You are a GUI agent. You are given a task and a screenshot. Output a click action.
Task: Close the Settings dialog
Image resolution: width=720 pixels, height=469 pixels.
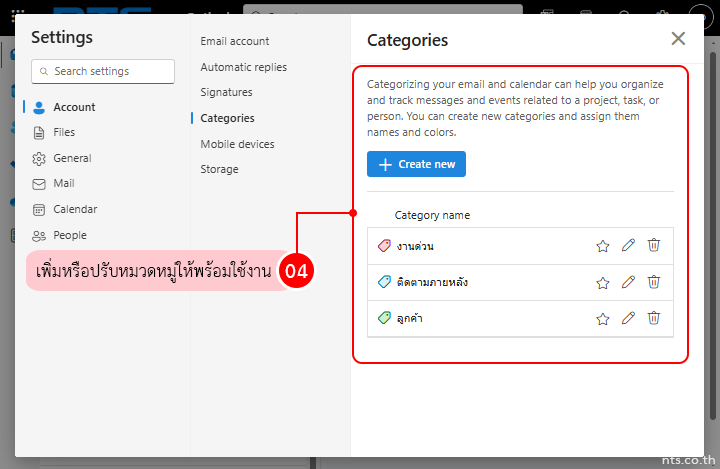click(678, 39)
